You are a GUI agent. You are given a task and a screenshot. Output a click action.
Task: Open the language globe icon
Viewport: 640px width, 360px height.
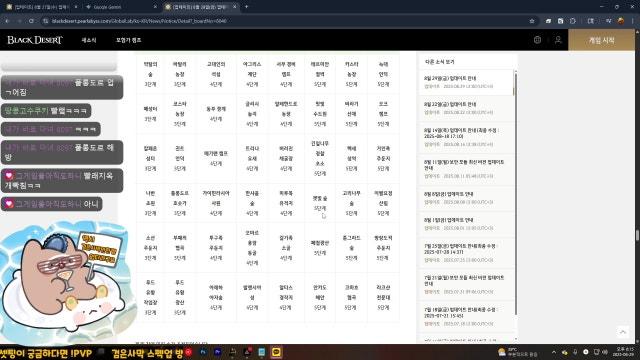[x=537, y=40]
